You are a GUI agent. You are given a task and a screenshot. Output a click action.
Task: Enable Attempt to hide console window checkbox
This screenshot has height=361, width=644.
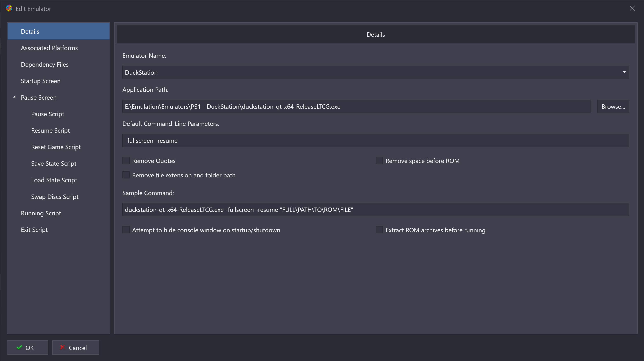[126, 230]
